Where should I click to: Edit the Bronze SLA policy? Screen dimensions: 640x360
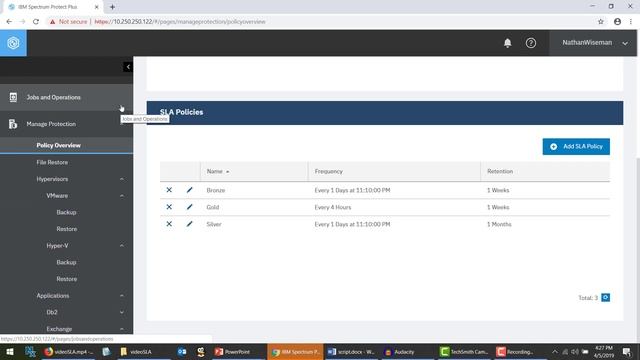click(x=189, y=190)
